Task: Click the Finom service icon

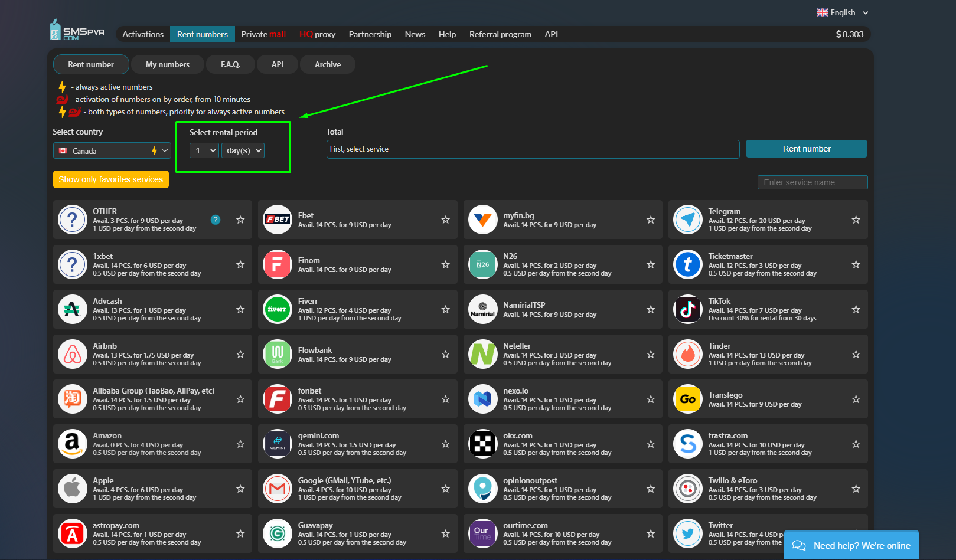Action: (278, 264)
